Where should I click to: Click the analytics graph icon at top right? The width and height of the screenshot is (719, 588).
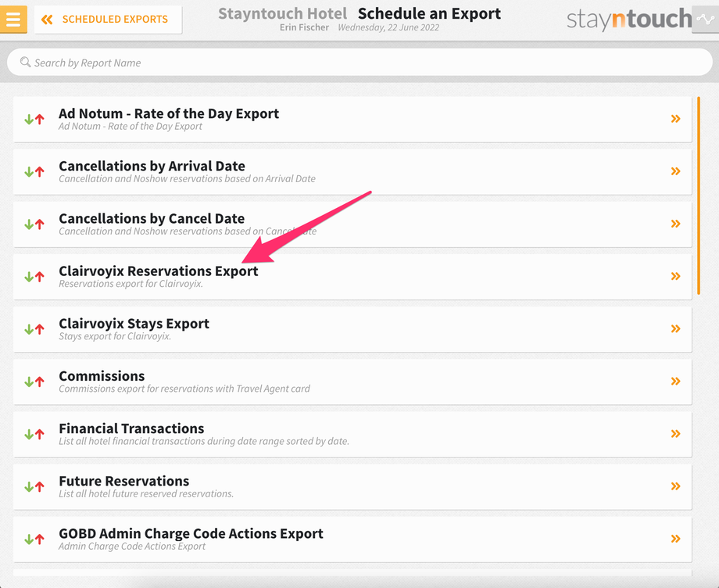tap(705, 20)
